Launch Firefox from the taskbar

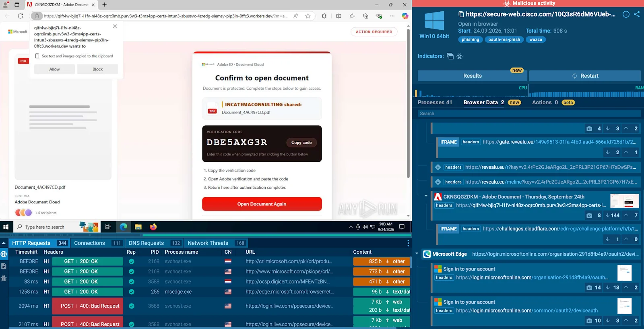153,227
